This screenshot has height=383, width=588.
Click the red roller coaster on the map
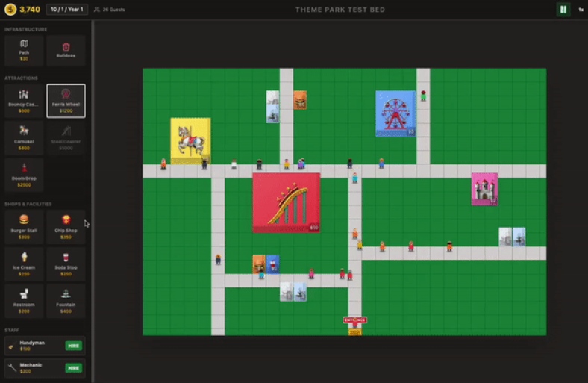tap(286, 202)
